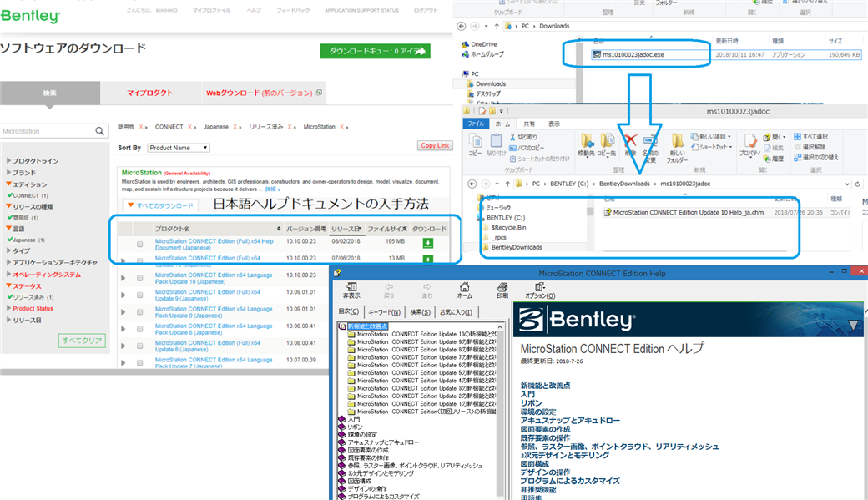Click Select all (すべて選択) in ribbon
This screenshot has height=500, width=868.
pyautogui.click(x=811, y=136)
